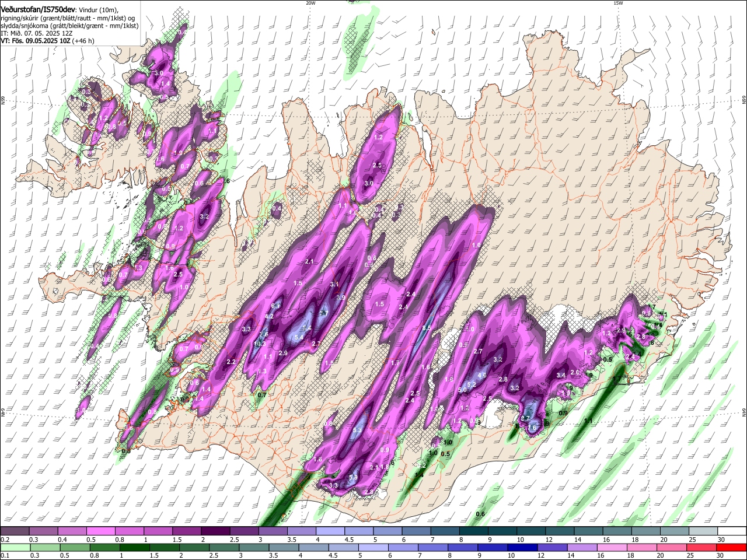Pick the dark mauve swatch between 0.2 and 0.3

pos(15,531)
